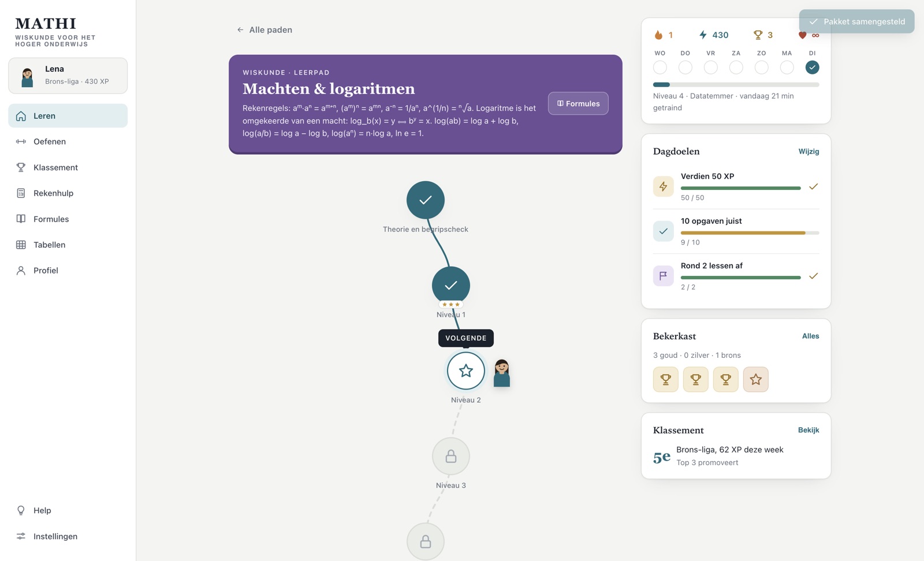Click the trophy icon next to Klassement
The height and width of the screenshot is (561, 924).
pos(21,167)
